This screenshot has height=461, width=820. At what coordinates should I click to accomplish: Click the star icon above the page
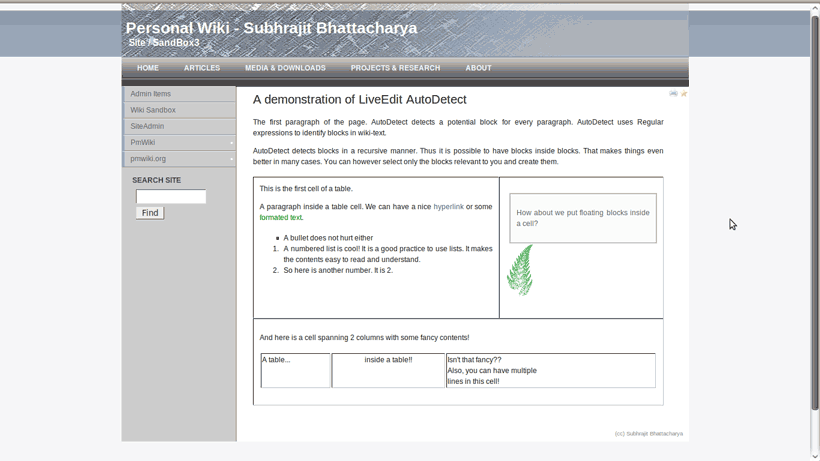click(684, 94)
